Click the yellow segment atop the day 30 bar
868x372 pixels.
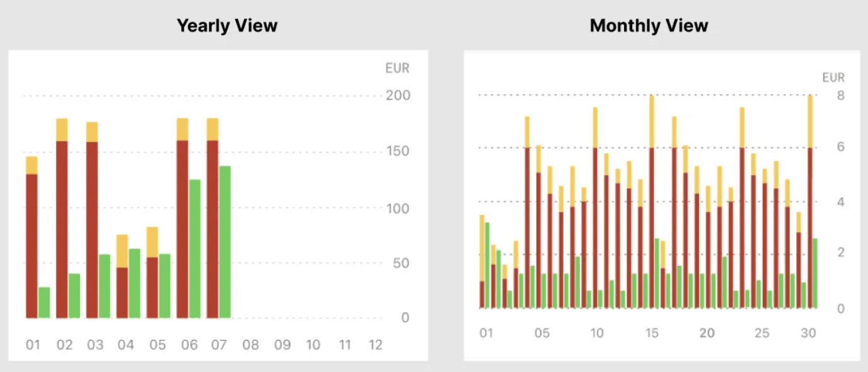[810, 121]
